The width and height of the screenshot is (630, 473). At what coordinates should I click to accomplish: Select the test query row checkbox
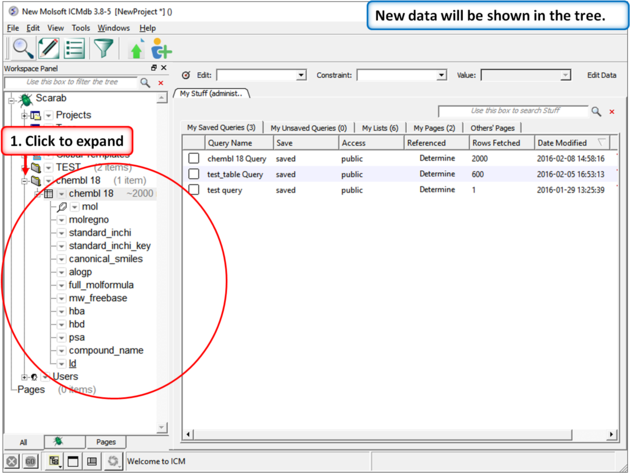194,189
